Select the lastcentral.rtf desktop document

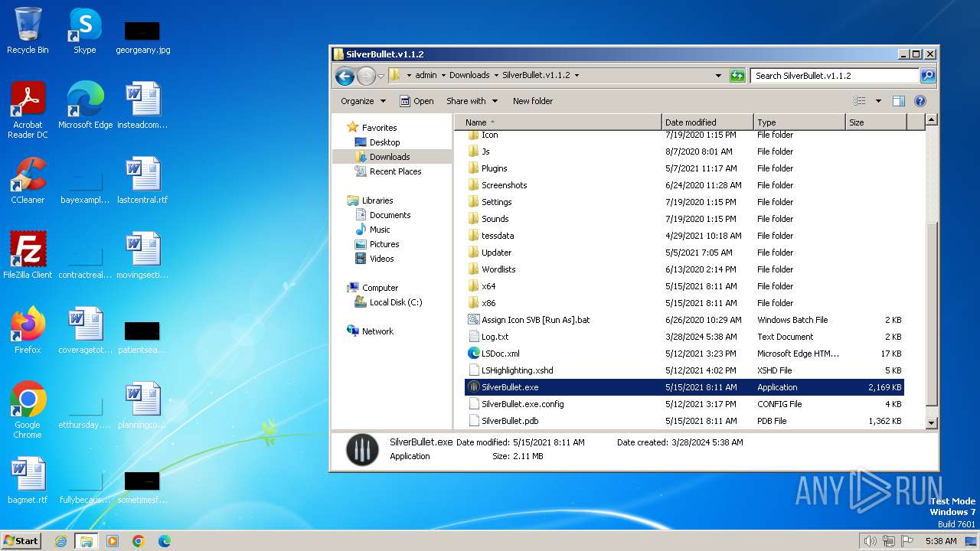tap(142, 181)
